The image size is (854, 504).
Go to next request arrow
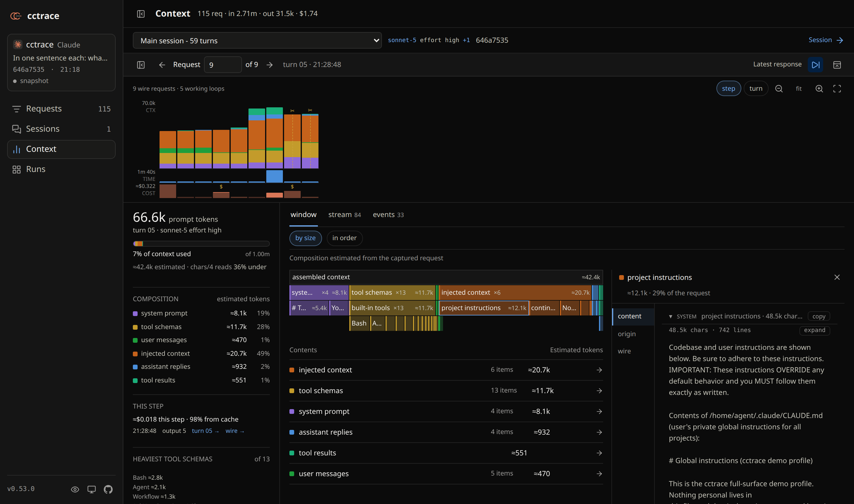point(270,65)
